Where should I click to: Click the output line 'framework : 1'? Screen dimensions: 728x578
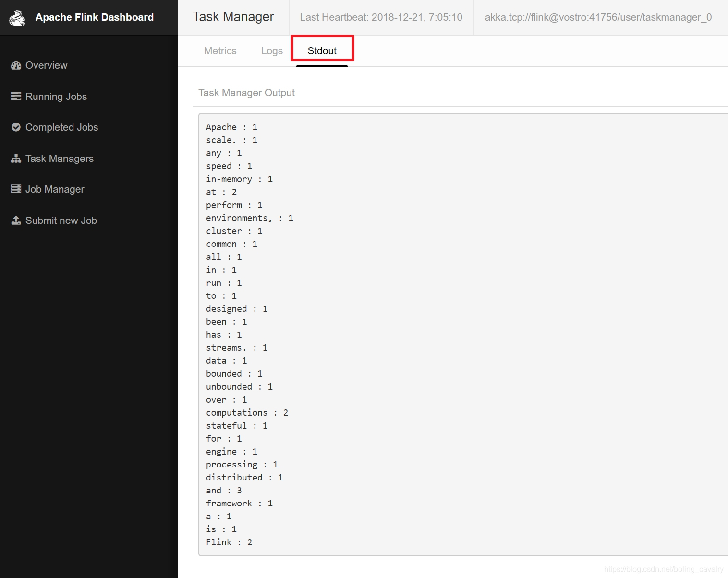(240, 504)
